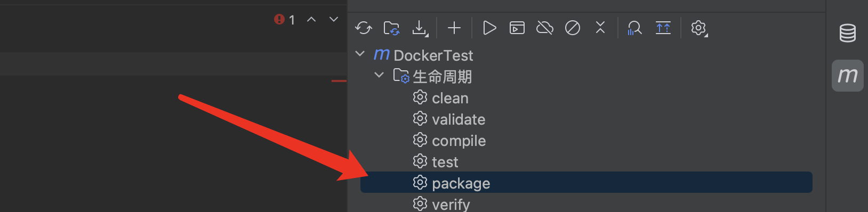Generate sources and update folders icon

(392, 28)
